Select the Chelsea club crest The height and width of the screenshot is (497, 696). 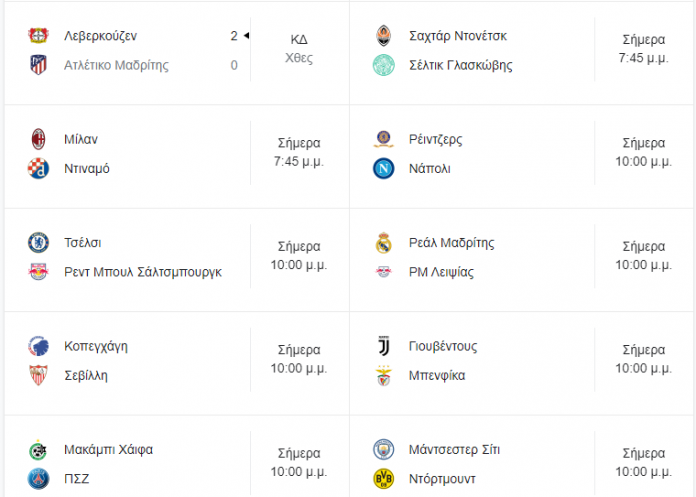[38, 242]
